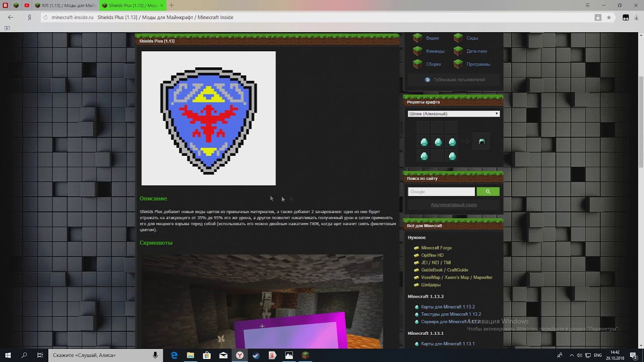The width and height of the screenshot is (644, 362).
Task: Open the Windows Start menu
Action: point(8,355)
